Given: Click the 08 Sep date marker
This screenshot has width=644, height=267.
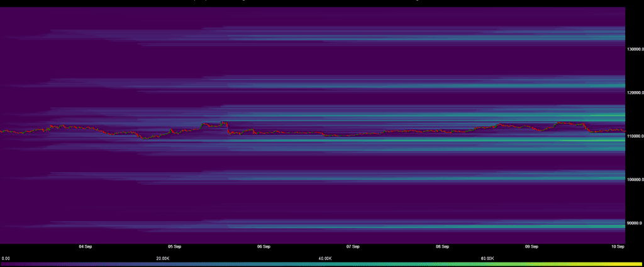Looking at the screenshot, I should click(441, 247).
